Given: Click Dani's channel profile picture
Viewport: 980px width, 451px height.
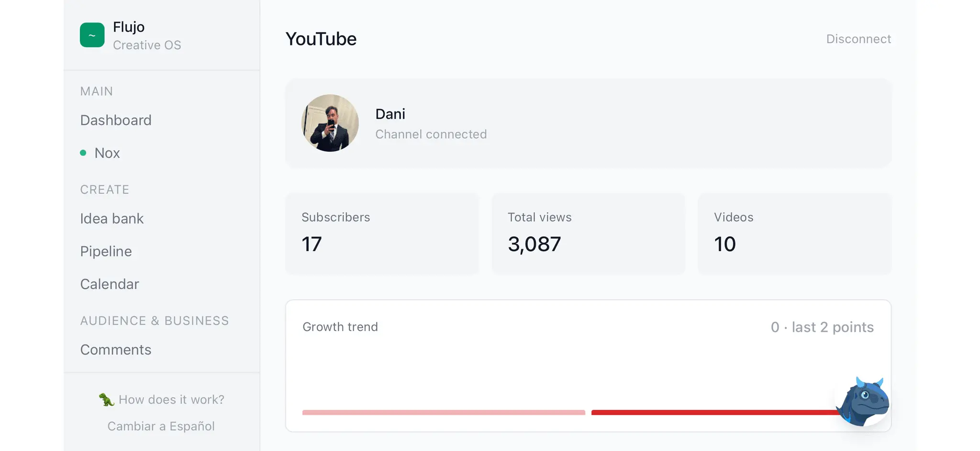Looking at the screenshot, I should pos(330,123).
